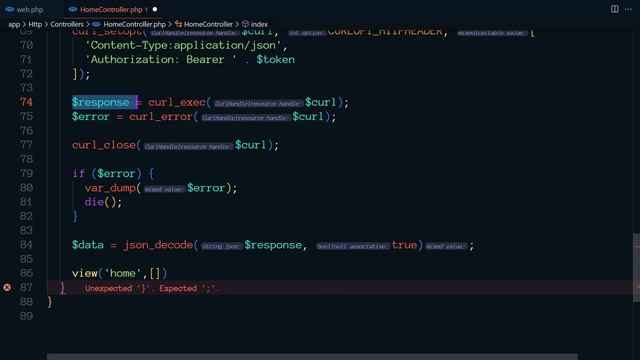Click the die() statement on line 81
Viewport: 640px width, 360px height.
click(103, 202)
